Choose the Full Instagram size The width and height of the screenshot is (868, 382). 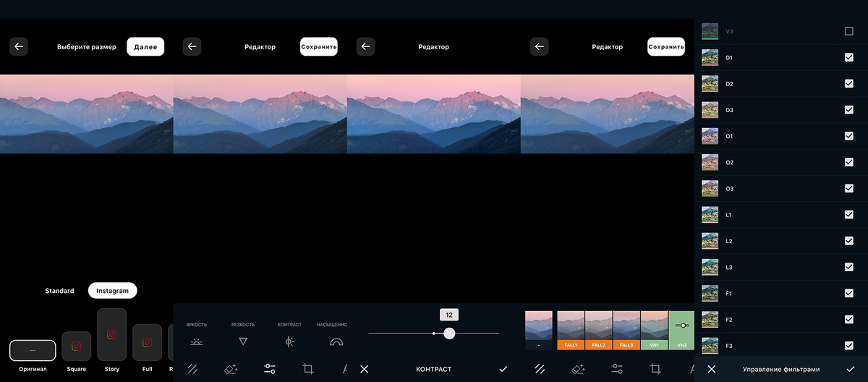(148, 342)
